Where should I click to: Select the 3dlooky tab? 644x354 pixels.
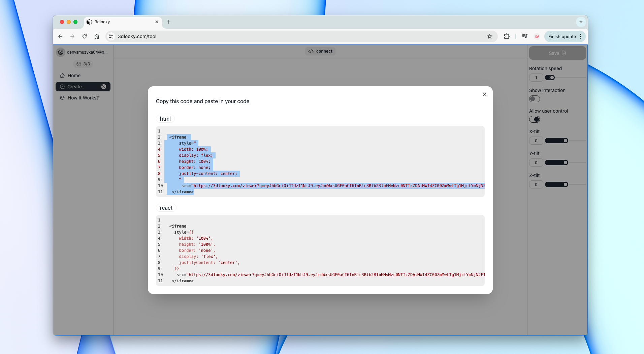tap(123, 22)
